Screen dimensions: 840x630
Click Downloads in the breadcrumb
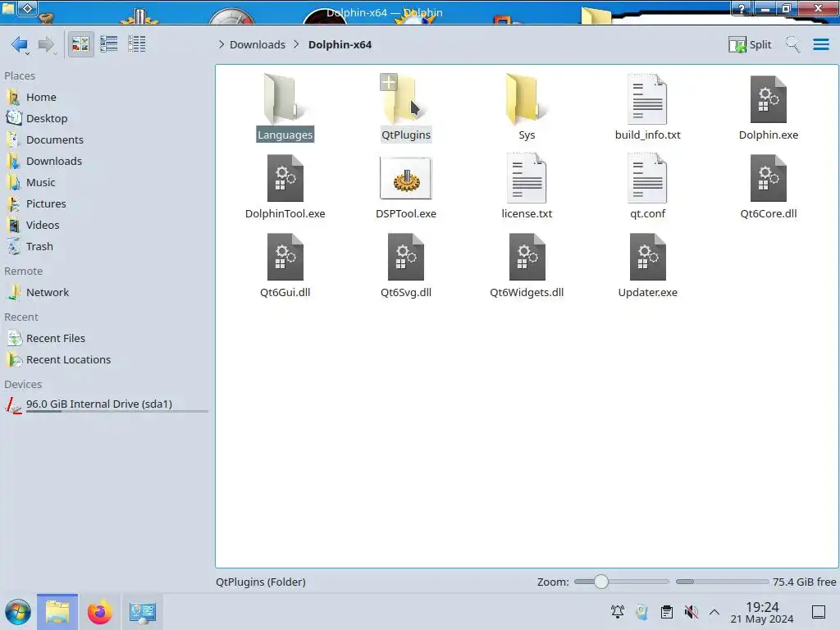pos(258,44)
